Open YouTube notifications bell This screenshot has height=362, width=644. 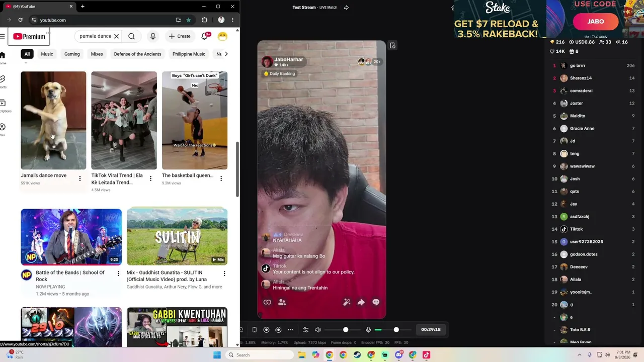pyautogui.click(x=205, y=36)
